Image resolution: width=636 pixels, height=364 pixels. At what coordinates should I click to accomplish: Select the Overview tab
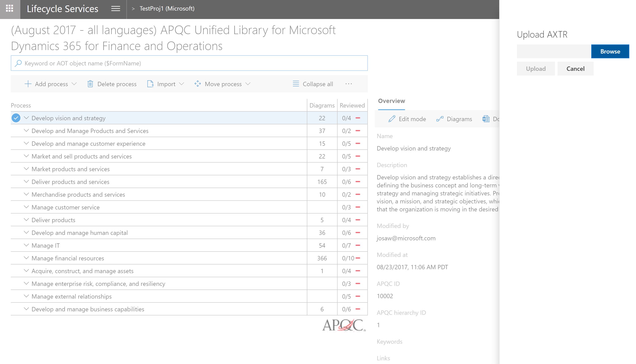click(391, 101)
